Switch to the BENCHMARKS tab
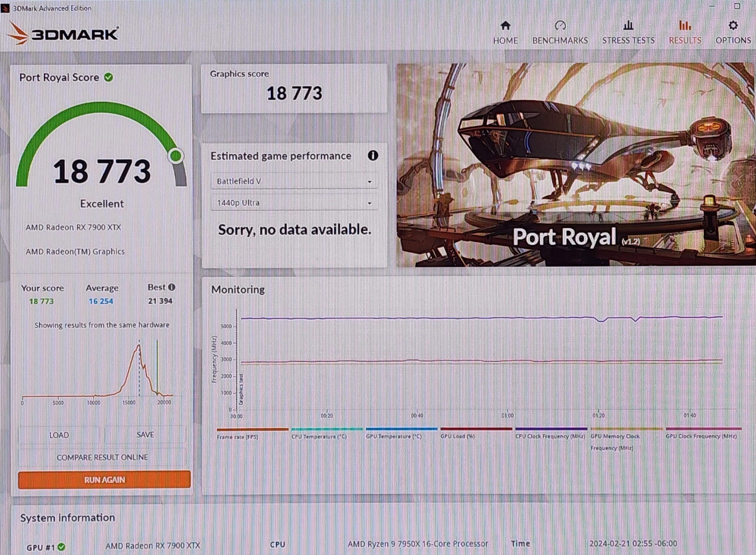756x555 pixels. (560, 41)
